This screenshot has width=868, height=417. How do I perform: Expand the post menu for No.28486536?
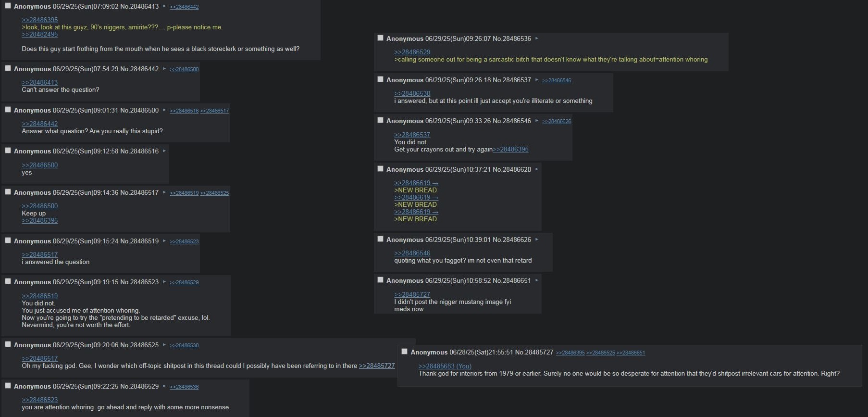click(x=537, y=38)
